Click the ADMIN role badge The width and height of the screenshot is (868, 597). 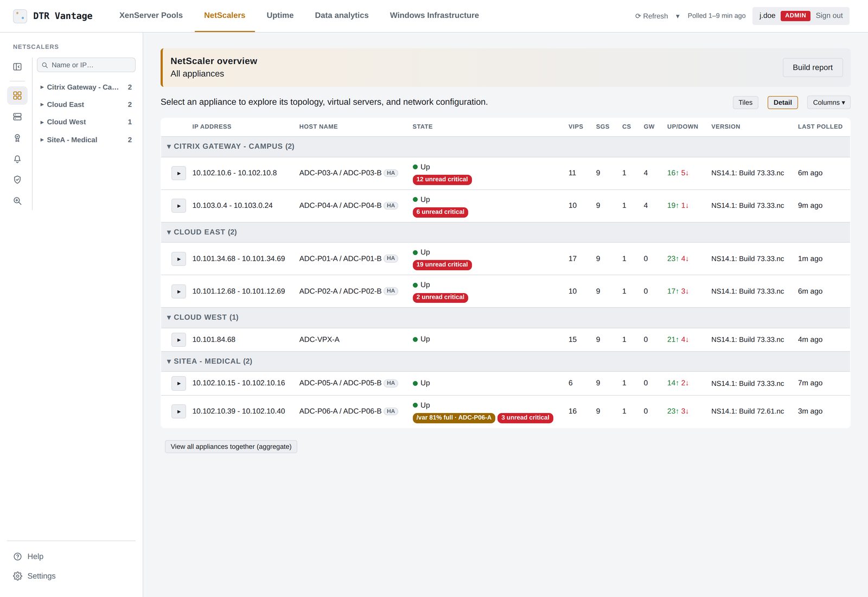tap(795, 16)
